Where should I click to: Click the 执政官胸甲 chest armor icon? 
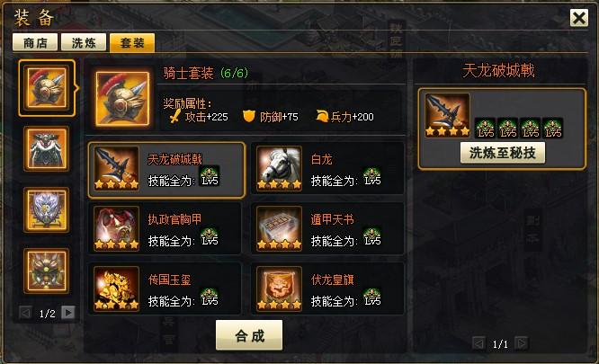(x=117, y=228)
